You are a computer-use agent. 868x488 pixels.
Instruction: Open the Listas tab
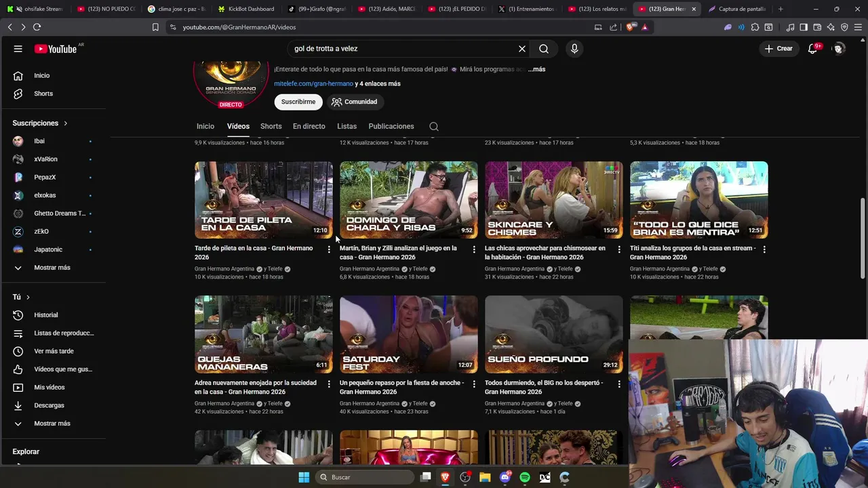(347, 127)
